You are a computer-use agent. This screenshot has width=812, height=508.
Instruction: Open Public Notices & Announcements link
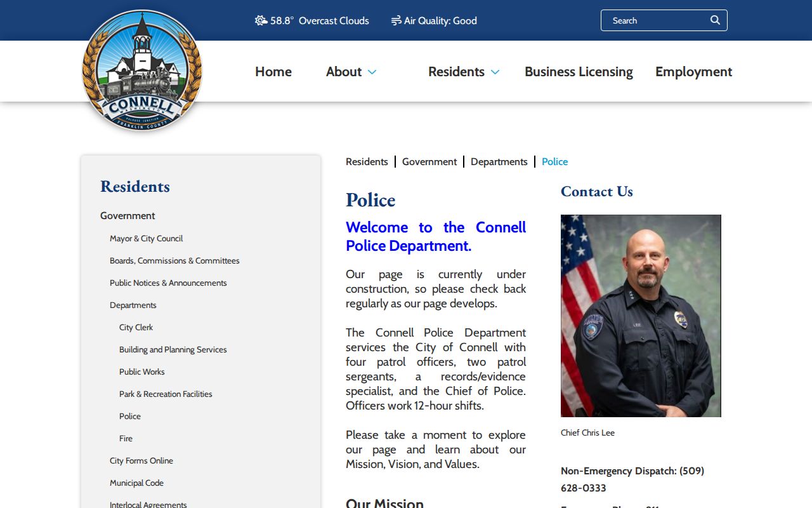pos(168,283)
